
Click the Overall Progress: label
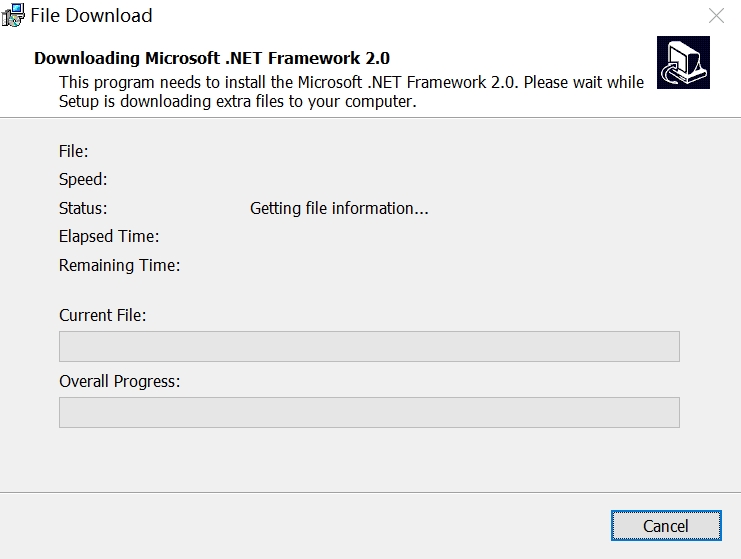coord(120,381)
